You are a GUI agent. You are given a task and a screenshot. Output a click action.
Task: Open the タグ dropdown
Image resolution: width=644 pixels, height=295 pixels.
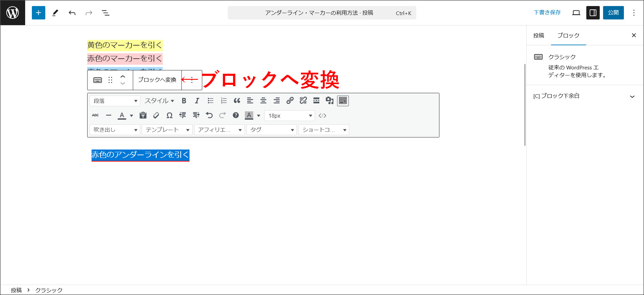272,130
